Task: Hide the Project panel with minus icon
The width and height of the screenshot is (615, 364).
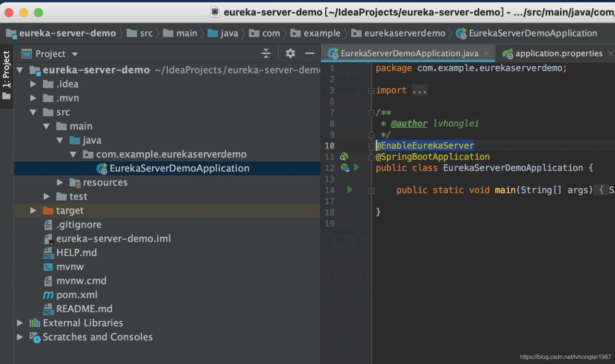Action: click(310, 53)
